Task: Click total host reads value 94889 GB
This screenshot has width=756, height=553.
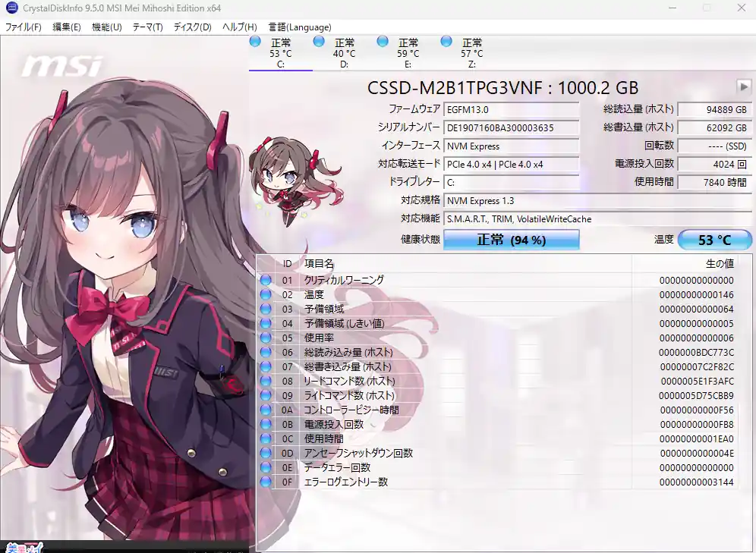Action: 714,109
